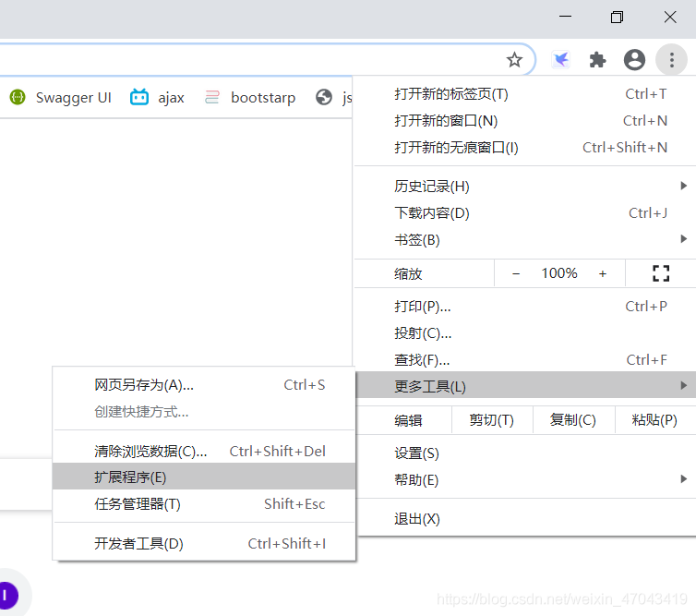Click the fullscreen icon in zoom row

661,273
